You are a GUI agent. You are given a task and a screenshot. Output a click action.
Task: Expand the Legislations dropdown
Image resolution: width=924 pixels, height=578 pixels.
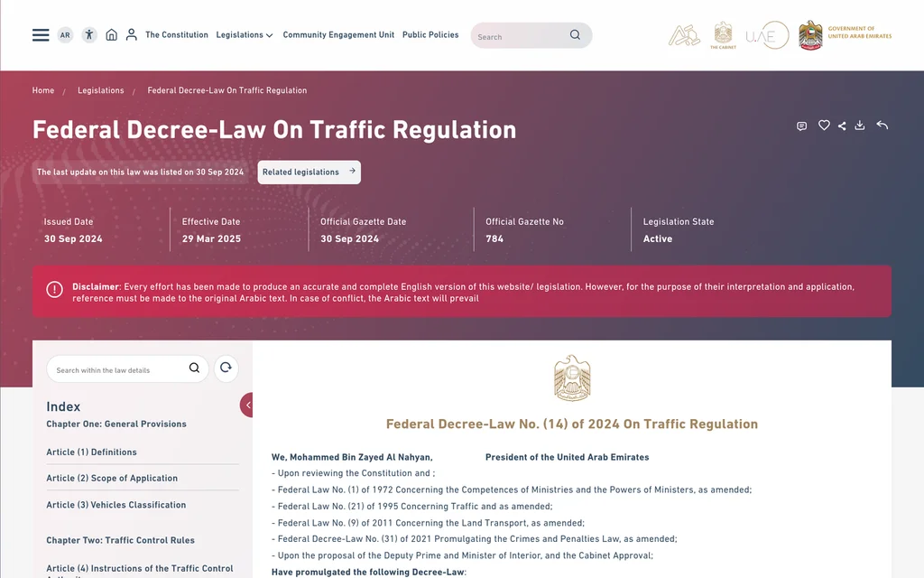(245, 35)
